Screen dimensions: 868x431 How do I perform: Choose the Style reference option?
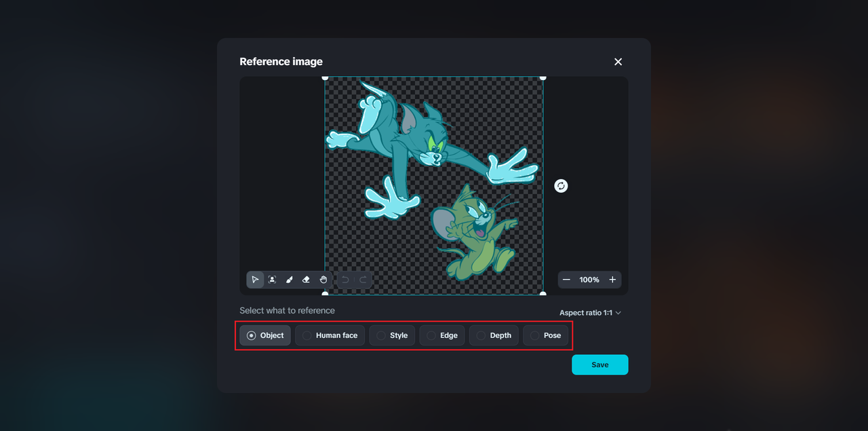pyautogui.click(x=392, y=335)
